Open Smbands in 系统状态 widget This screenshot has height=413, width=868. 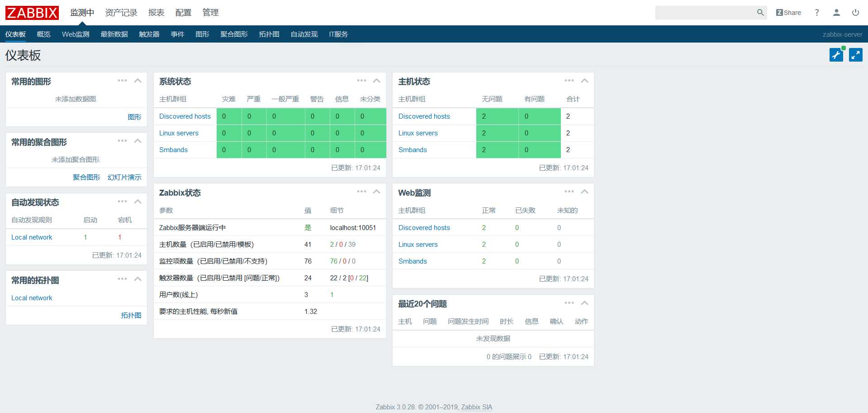173,150
